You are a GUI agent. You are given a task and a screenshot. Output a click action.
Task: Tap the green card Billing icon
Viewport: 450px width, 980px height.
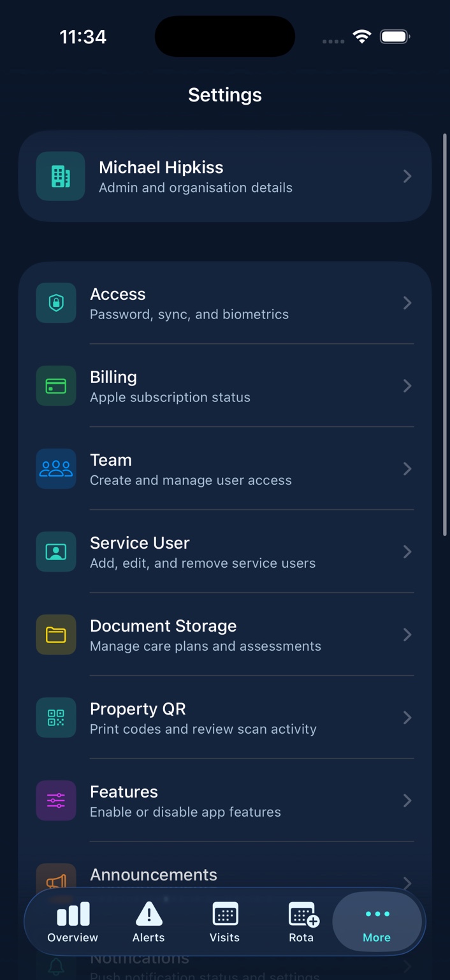click(x=56, y=385)
